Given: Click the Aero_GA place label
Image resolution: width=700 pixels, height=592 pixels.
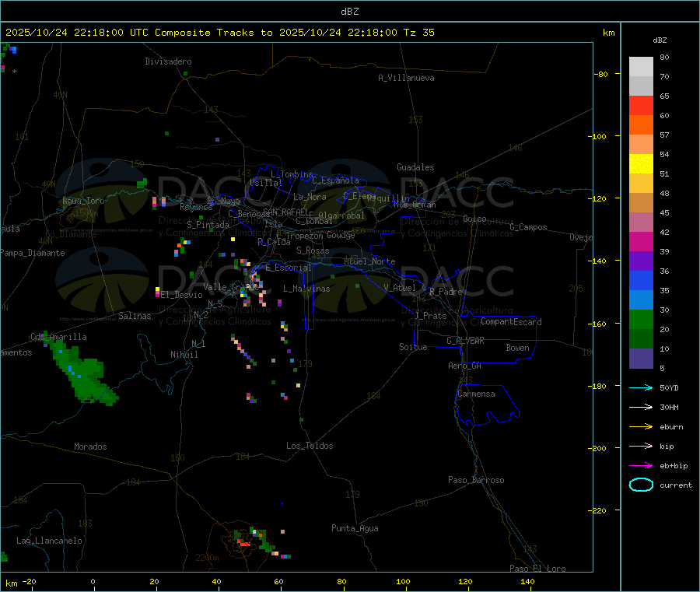Looking at the screenshot, I should pos(465,366).
